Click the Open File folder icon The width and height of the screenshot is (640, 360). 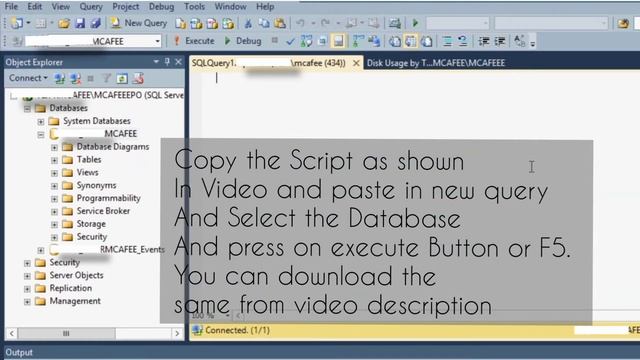[64, 23]
